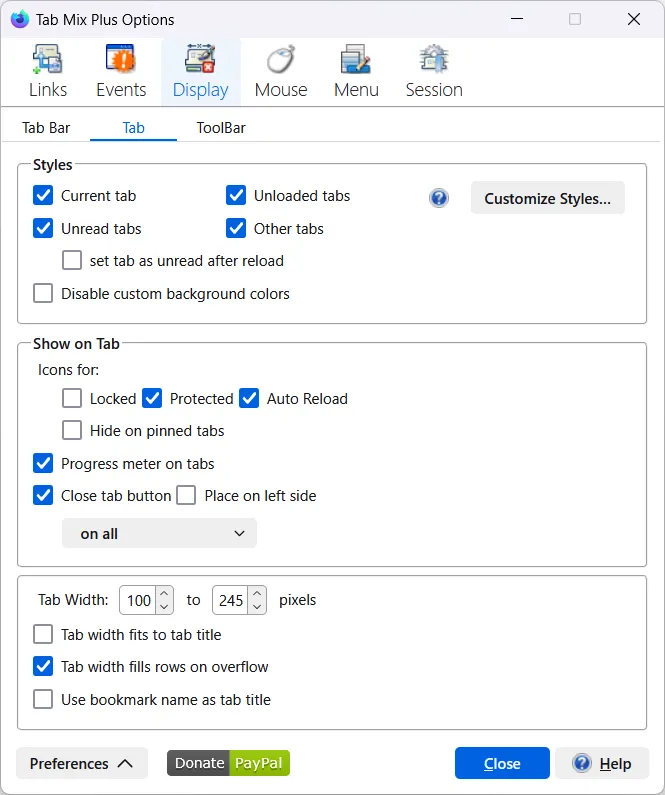Open the Menu options panel
Image resolution: width=665 pixels, height=795 pixels.
pos(356,72)
